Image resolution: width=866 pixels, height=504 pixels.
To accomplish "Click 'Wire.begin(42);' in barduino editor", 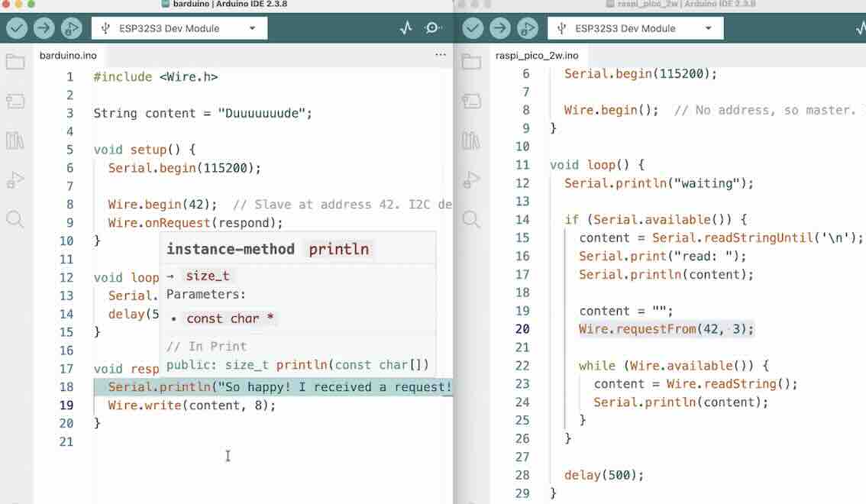I will pyautogui.click(x=163, y=204).
